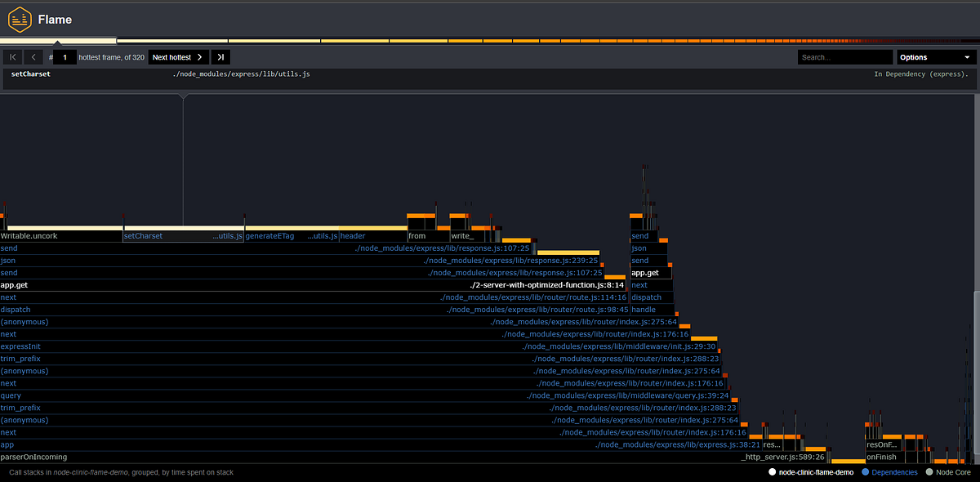Toggle Dependencies legend entry
The image size is (980, 482).
coord(889,472)
